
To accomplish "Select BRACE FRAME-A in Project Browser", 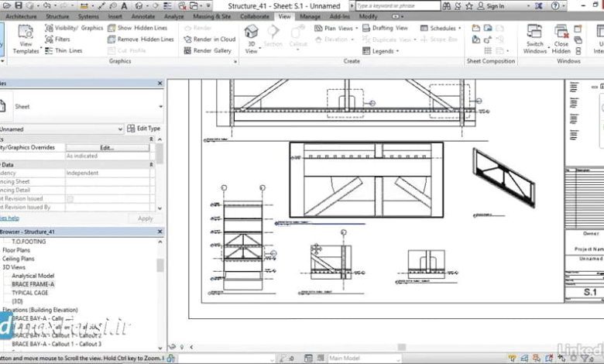I will tap(33, 284).
